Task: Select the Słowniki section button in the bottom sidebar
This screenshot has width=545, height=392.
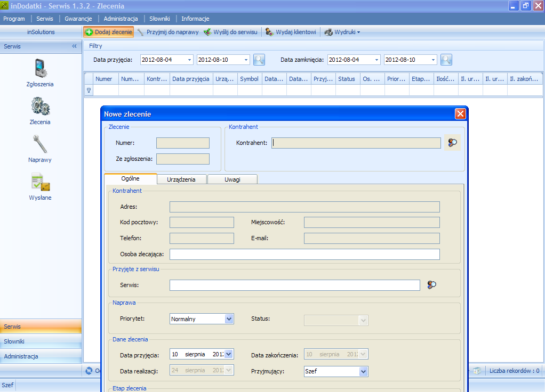Action: pos(41,341)
